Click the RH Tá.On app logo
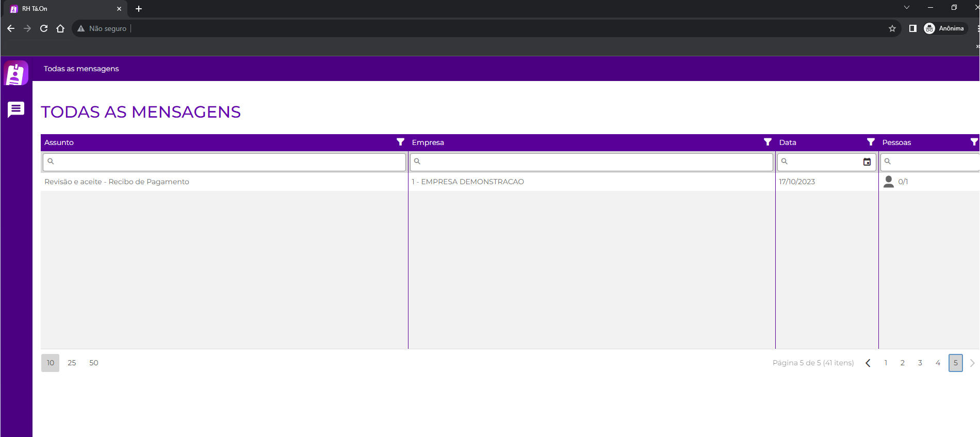 click(16, 73)
